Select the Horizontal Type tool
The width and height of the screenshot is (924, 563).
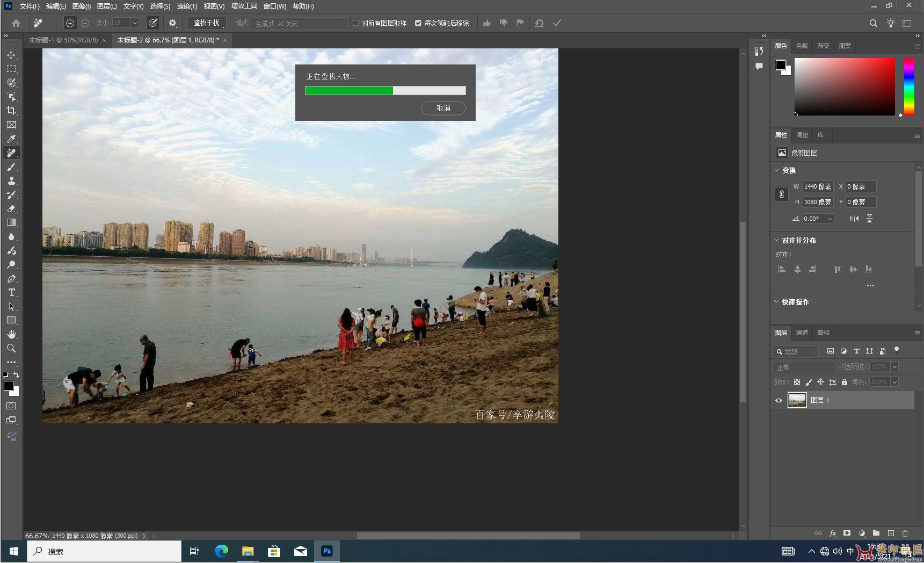click(x=11, y=292)
